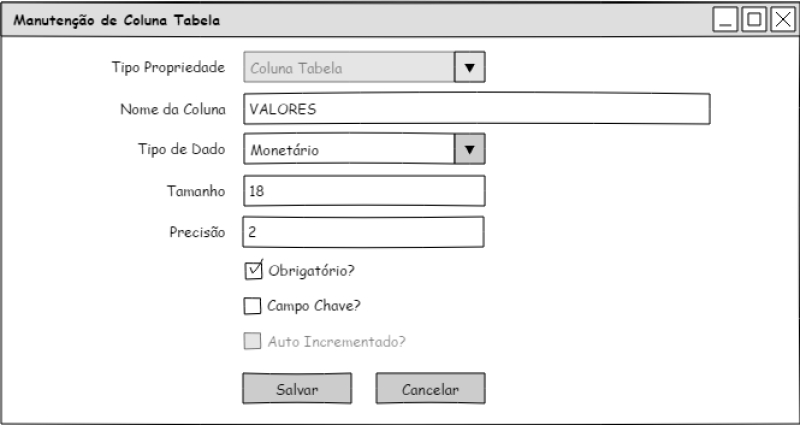Click into the Tamanho input field
800x425 pixels.
[364, 191]
